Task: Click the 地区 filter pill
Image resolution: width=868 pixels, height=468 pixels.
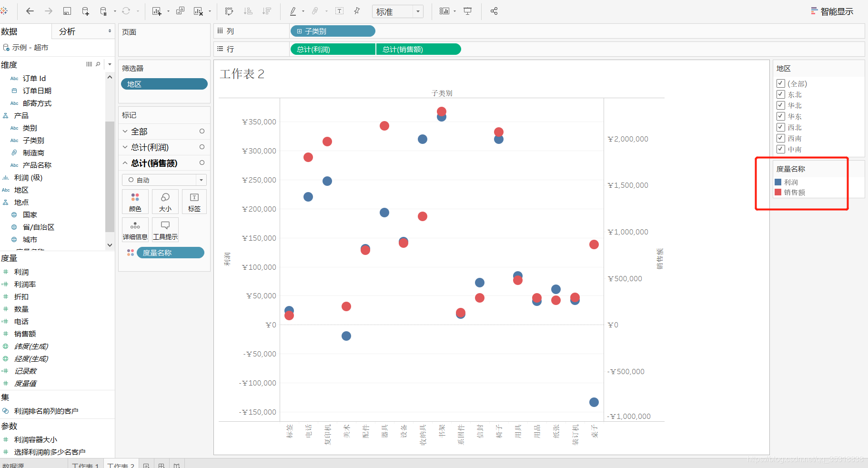Action: pos(164,84)
